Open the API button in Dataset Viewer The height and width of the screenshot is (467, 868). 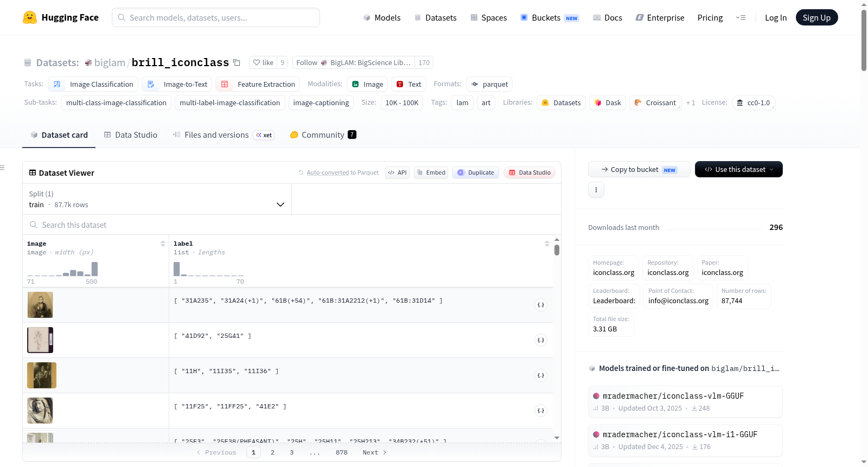(x=397, y=172)
